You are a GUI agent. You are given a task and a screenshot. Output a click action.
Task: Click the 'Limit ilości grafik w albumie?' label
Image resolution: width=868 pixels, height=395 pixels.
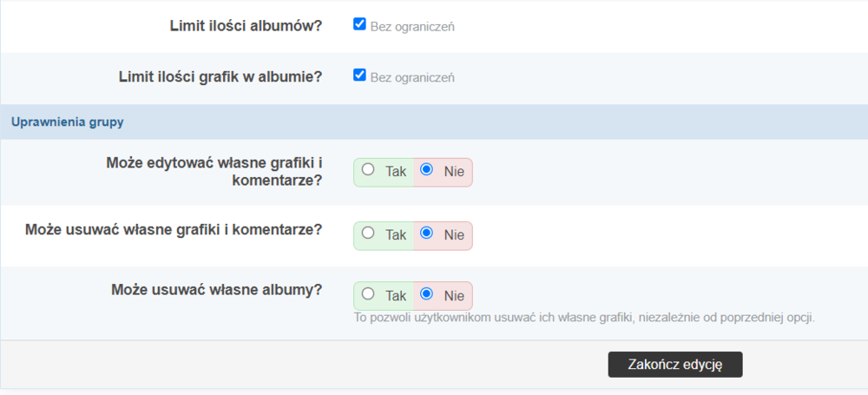tap(220, 76)
